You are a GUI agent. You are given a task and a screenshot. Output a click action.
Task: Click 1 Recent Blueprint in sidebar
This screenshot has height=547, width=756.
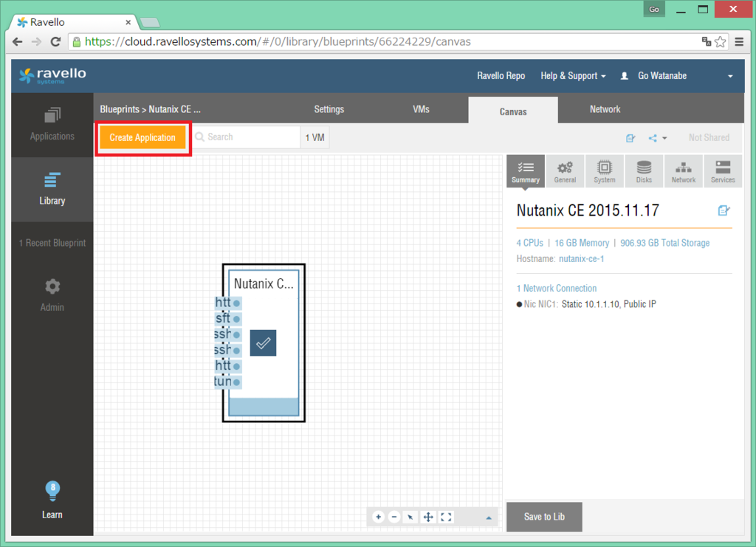(52, 243)
